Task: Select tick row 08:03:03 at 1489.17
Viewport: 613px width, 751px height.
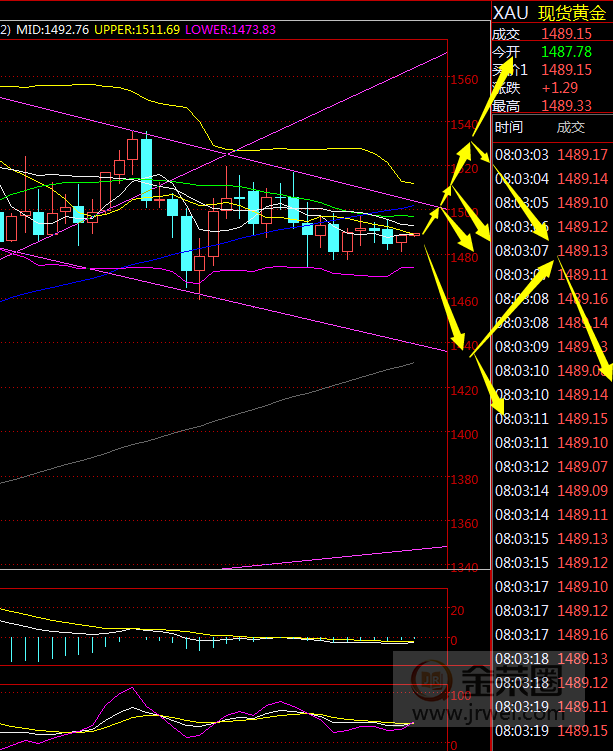Action: pyautogui.click(x=551, y=154)
